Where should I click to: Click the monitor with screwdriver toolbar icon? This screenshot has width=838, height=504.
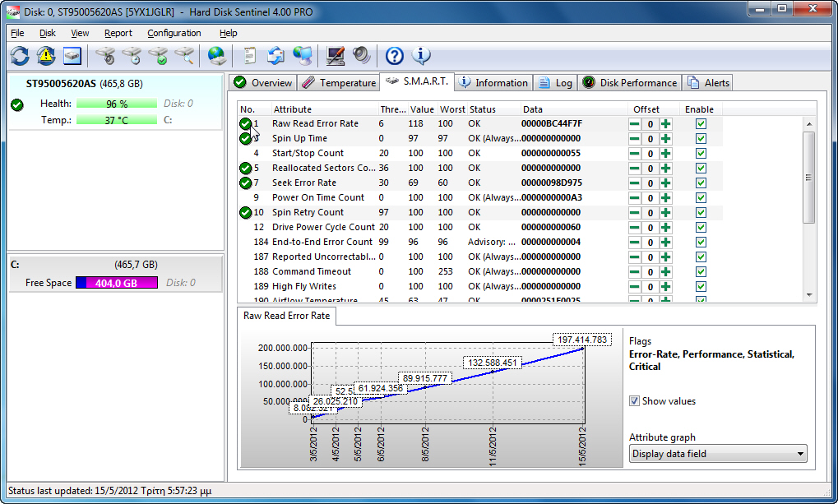[x=335, y=56]
